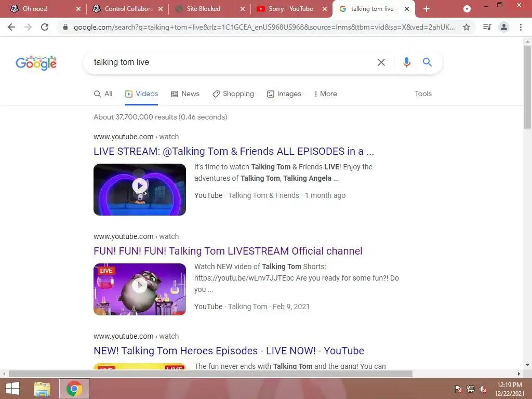The height and width of the screenshot is (399, 532).
Task: Click the Action Center flag tray icon
Action: pos(458,389)
